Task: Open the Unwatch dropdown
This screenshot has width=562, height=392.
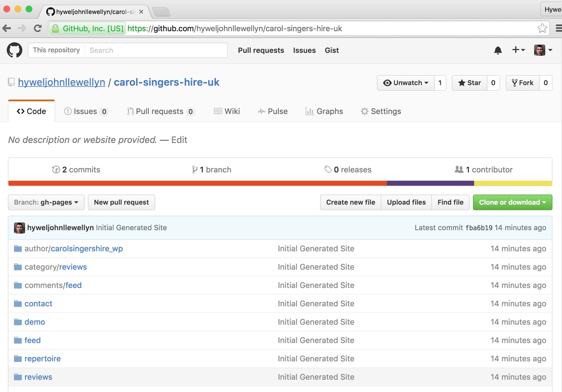Action: pyautogui.click(x=406, y=83)
